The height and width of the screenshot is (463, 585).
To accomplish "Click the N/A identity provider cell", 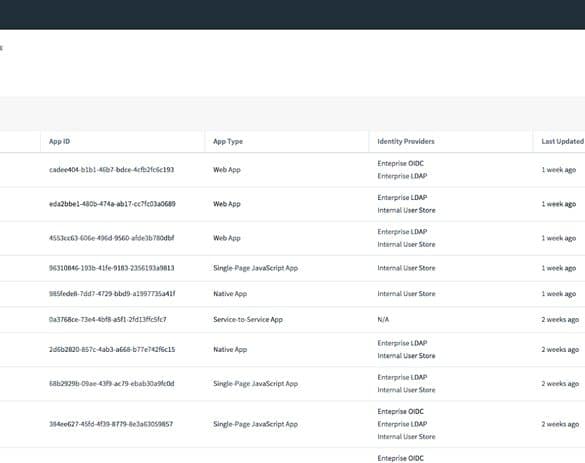I will pos(383,319).
